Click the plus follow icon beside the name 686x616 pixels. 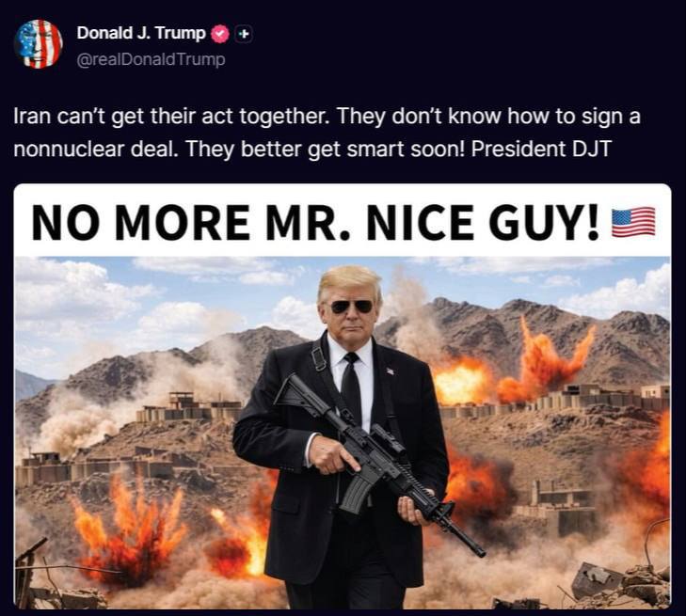click(x=244, y=34)
